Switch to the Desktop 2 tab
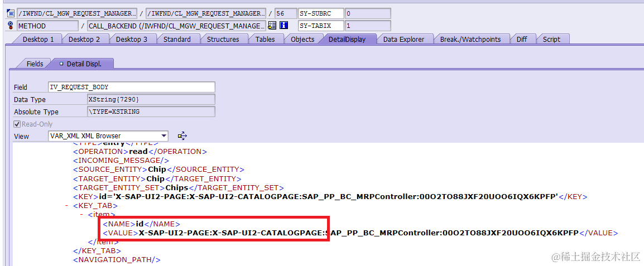 coord(84,40)
